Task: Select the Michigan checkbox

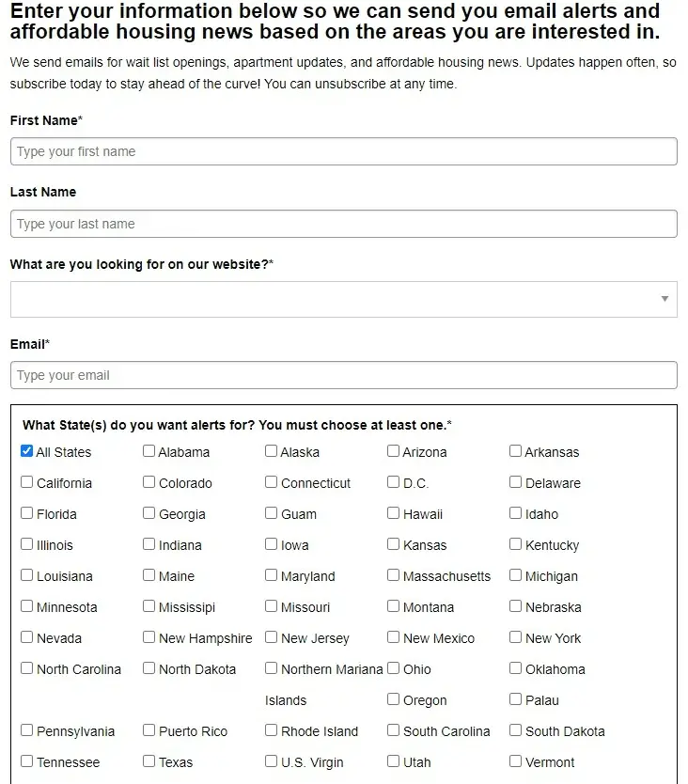Action: (516, 575)
